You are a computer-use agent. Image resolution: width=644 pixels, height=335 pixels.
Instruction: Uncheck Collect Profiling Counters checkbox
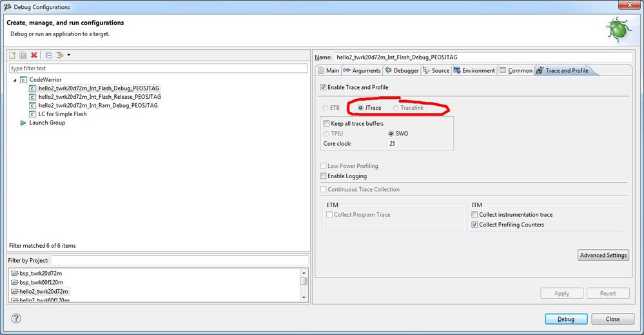pos(475,225)
